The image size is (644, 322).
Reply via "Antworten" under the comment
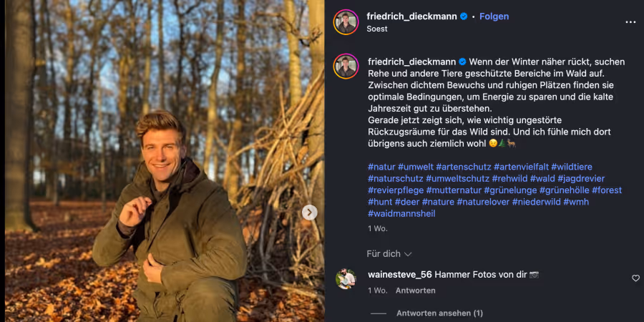click(416, 291)
